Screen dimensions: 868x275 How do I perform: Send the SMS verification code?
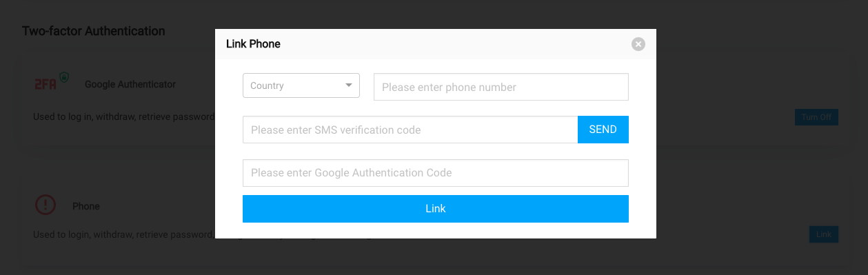tap(603, 130)
